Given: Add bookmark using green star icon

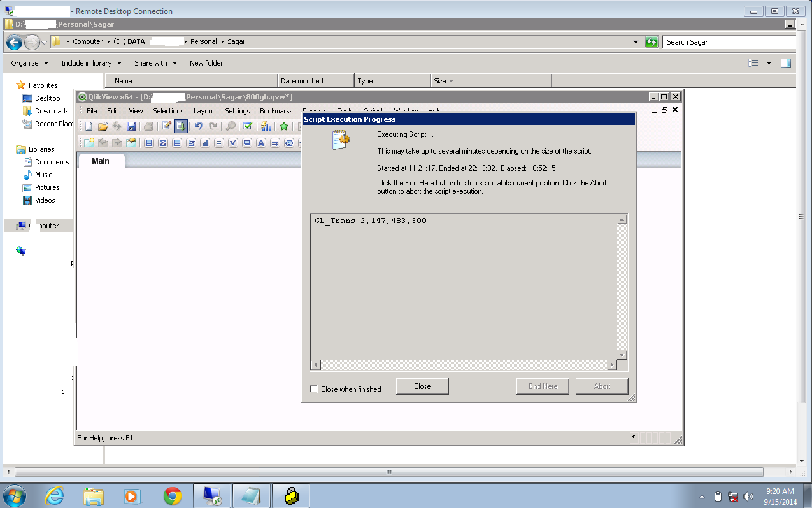Looking at the screenshot, I should (x=284, y=126).
